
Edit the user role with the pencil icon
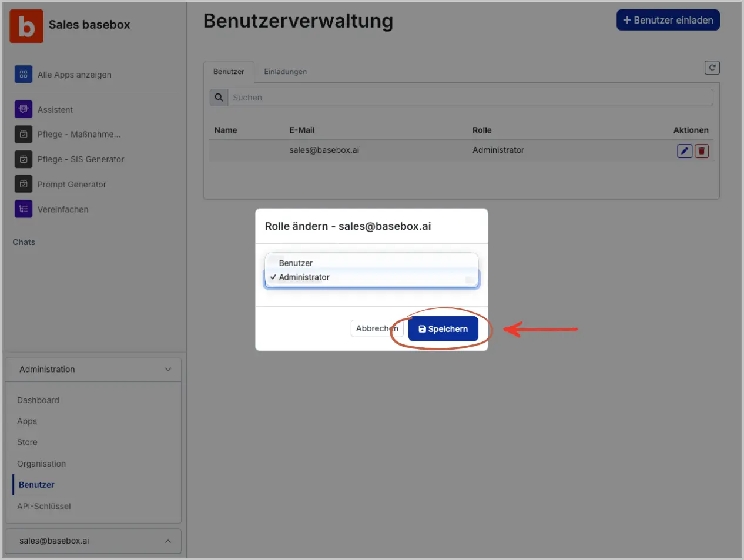click(x=684, y=150)
